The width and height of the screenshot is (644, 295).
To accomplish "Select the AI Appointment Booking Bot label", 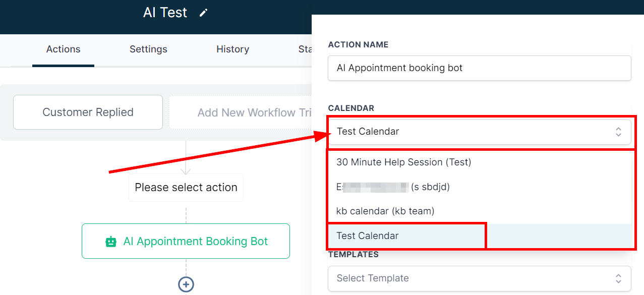I will (196, 242).
